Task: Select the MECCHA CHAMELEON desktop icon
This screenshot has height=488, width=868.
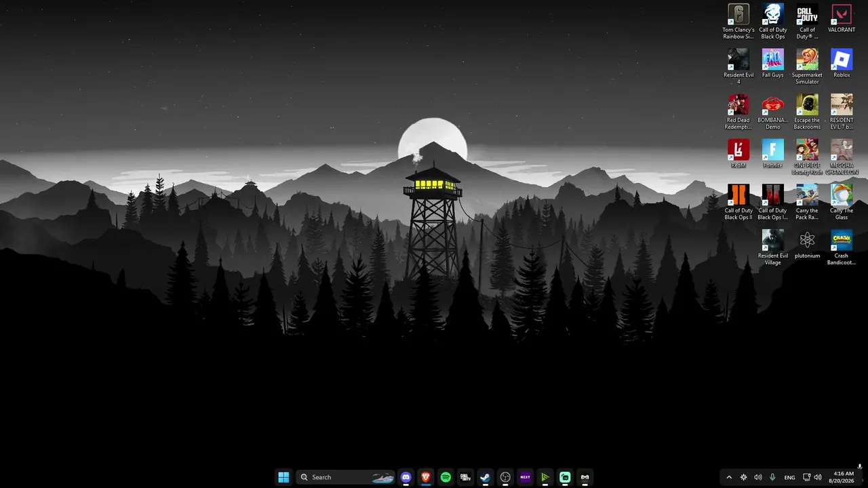Action: (x=842, y=157)
